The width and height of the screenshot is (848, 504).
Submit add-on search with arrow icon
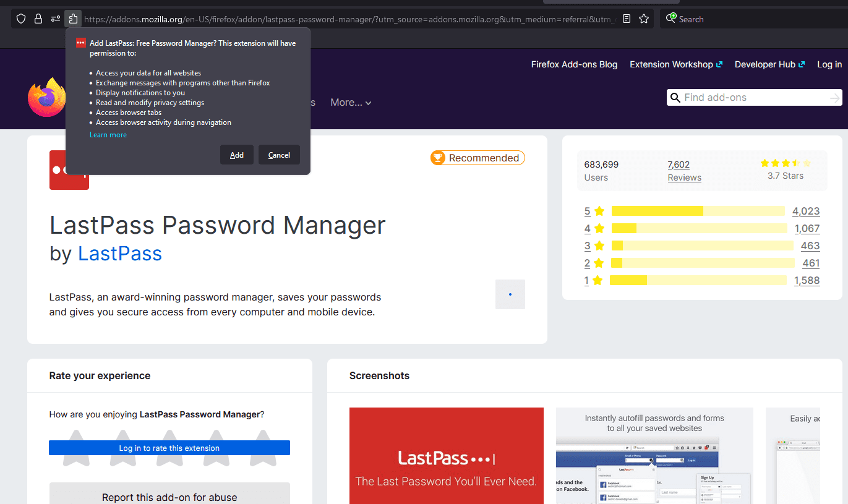pos(835,98)
